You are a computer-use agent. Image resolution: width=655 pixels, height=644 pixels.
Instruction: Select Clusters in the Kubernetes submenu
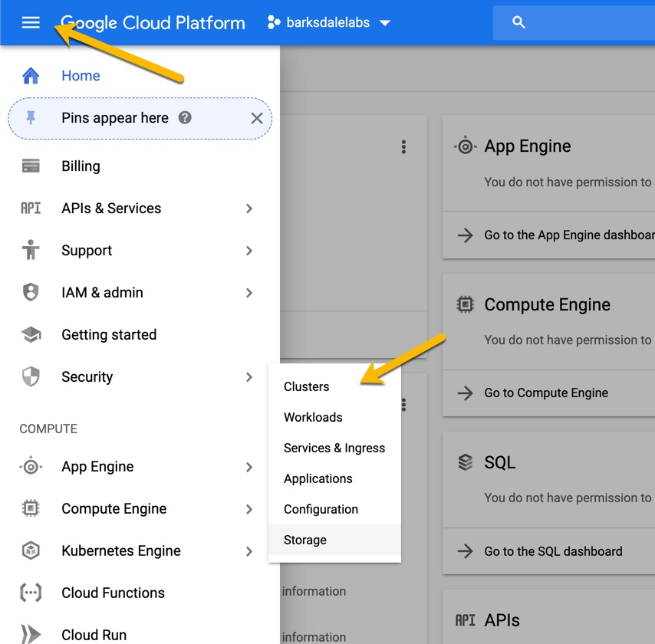point(334,386)
